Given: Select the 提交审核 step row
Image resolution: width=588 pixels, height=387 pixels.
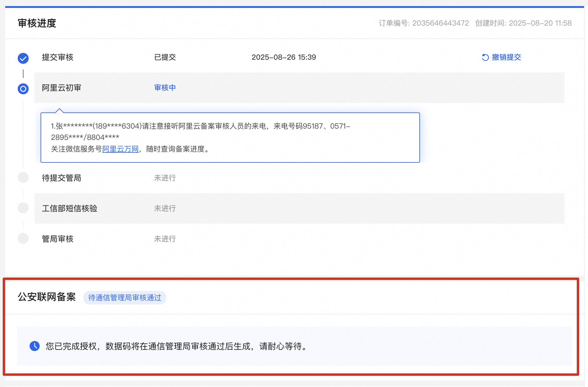Looking at the screenshot, I should pos(58,57).
